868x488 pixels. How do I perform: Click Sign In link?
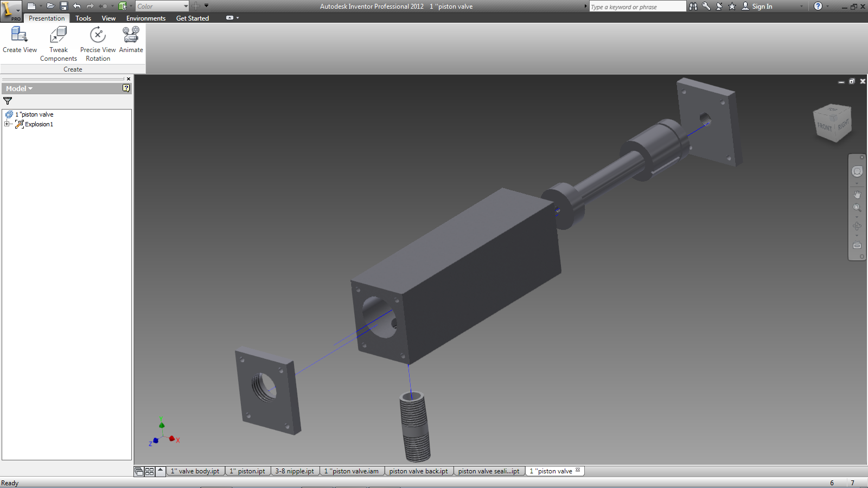762,7
